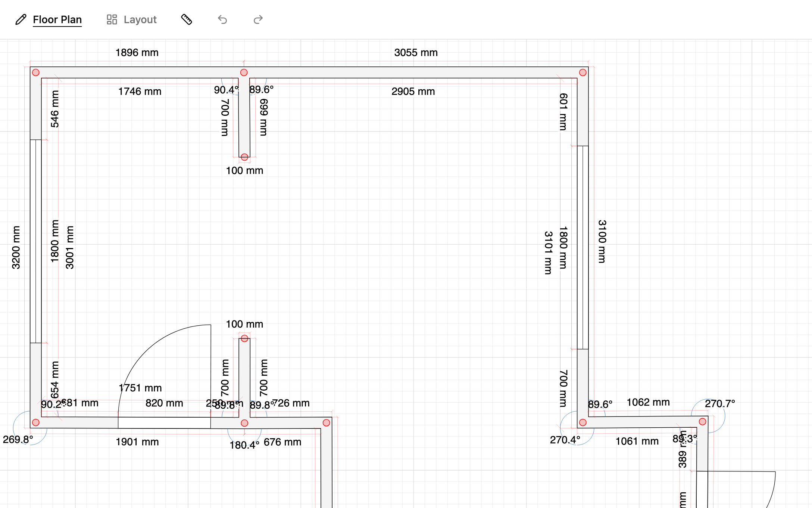Click the 601 mm dimension label

pyautogui.click(x=563, y=112)
